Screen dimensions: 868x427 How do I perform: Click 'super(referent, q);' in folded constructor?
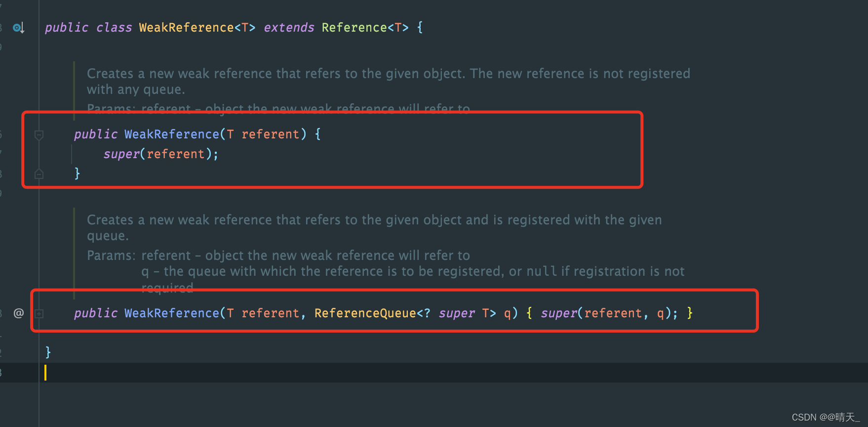(609, 313)
